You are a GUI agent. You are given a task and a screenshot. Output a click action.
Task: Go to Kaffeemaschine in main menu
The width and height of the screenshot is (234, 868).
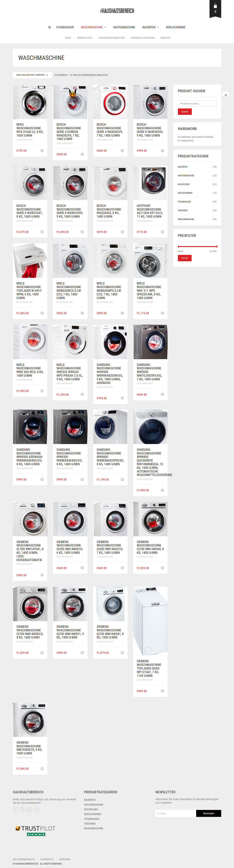[124, 27]
